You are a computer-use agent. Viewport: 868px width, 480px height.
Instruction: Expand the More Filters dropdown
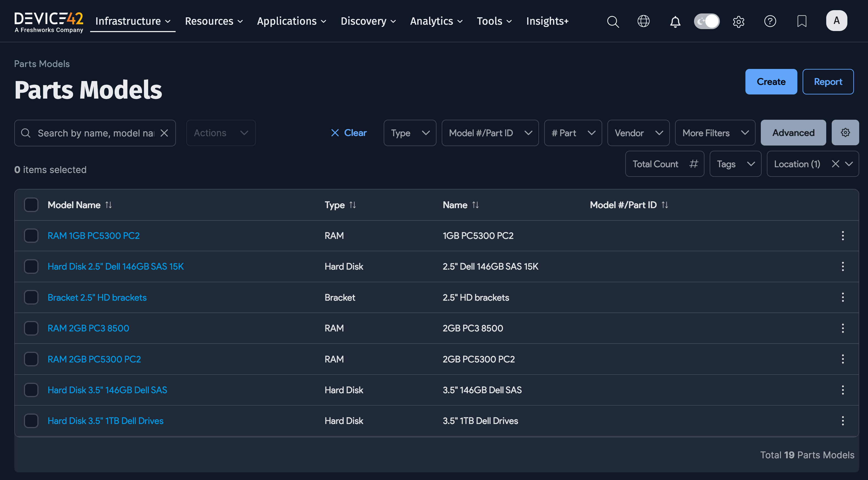(715, 133)
